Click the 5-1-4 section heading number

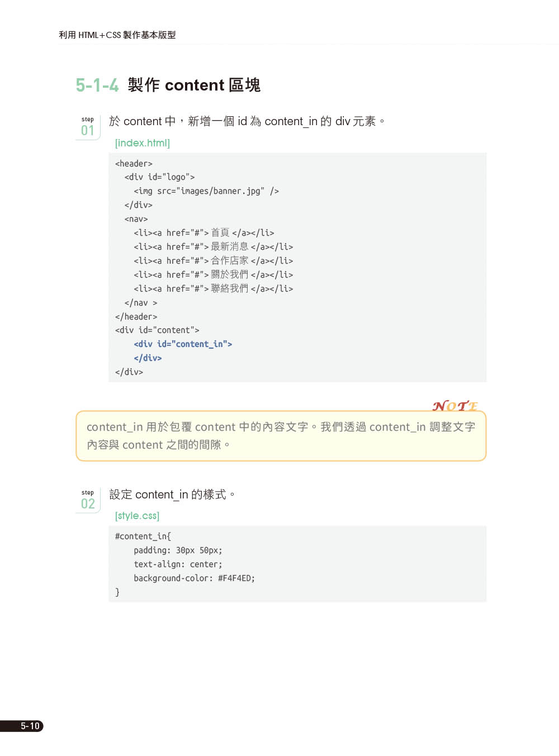pos(97,85)
